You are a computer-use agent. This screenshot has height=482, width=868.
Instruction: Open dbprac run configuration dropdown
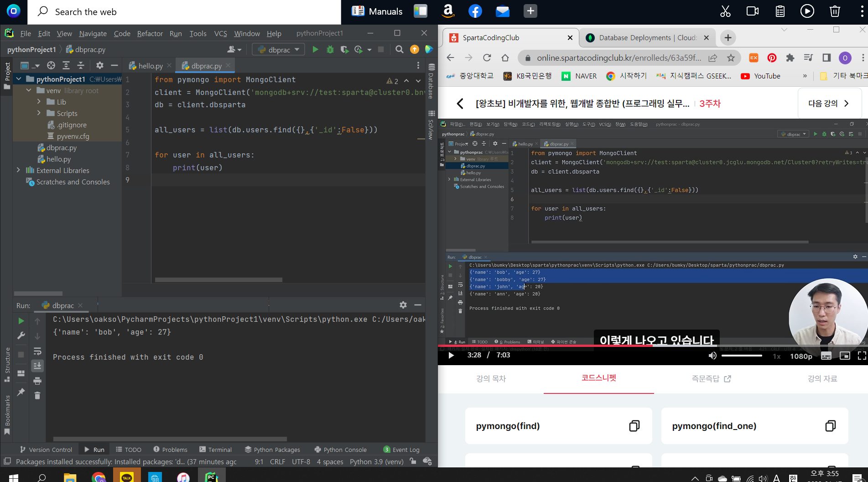tap(278, 49)
